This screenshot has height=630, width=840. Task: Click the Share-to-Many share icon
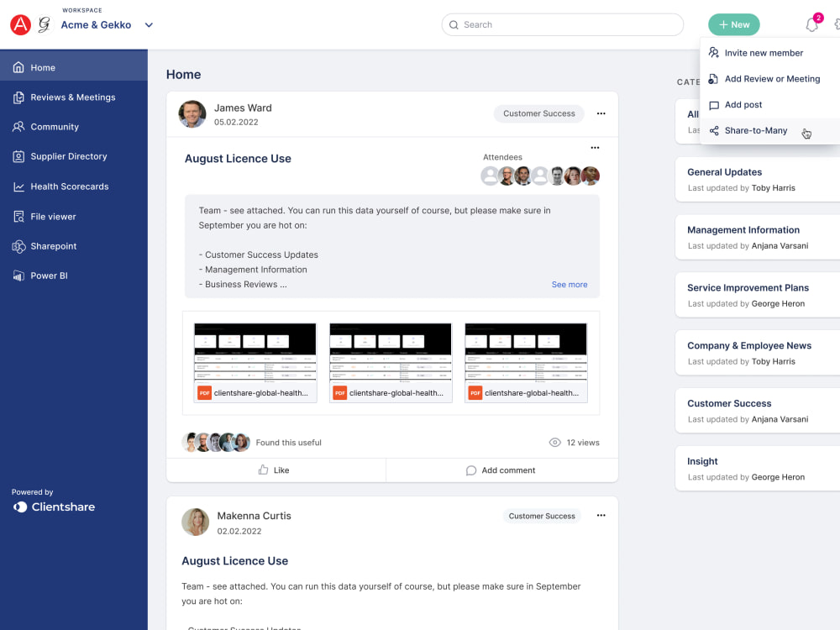(713, 131)
